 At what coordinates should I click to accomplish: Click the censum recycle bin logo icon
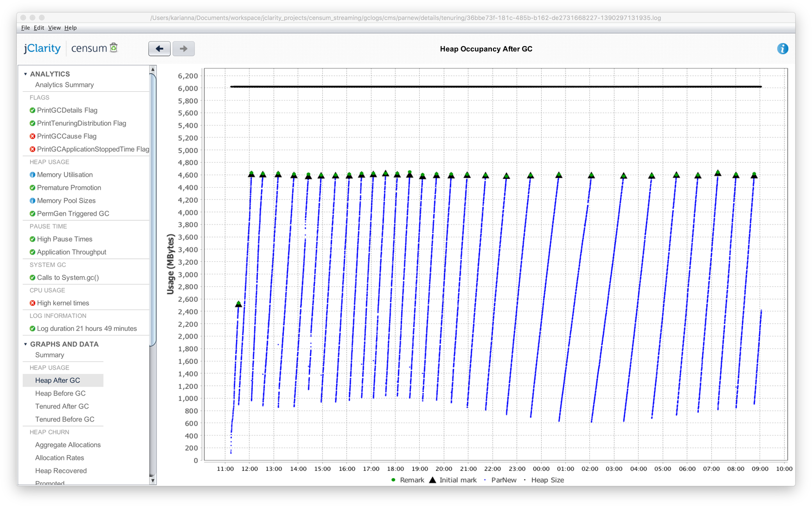[114, 48]
